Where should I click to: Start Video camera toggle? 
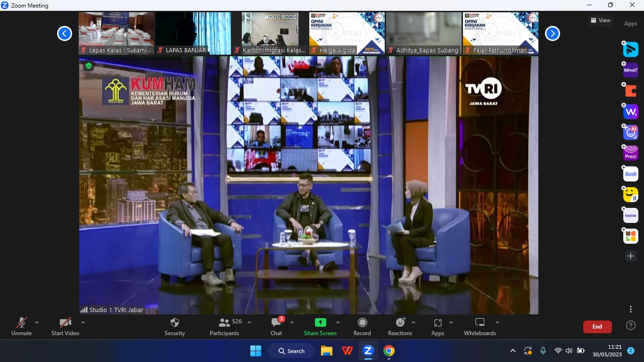65,326
